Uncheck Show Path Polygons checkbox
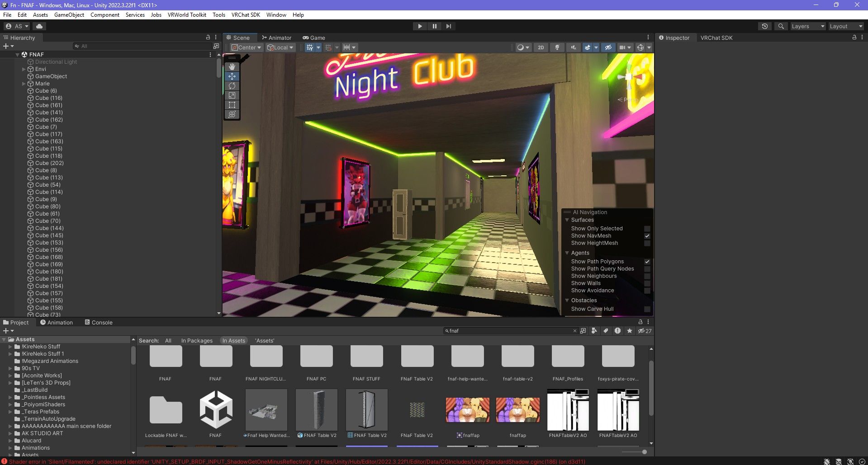Viewport: 868px width, 465px height. 647,262
